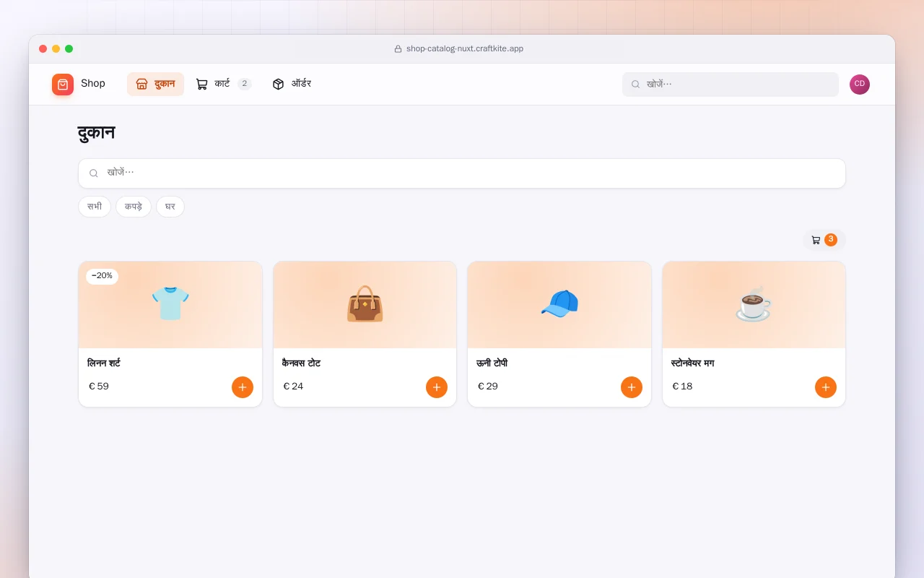The image size is (924, 578).
Task: Select the घर category filter
Action: (x=170, y=207)
